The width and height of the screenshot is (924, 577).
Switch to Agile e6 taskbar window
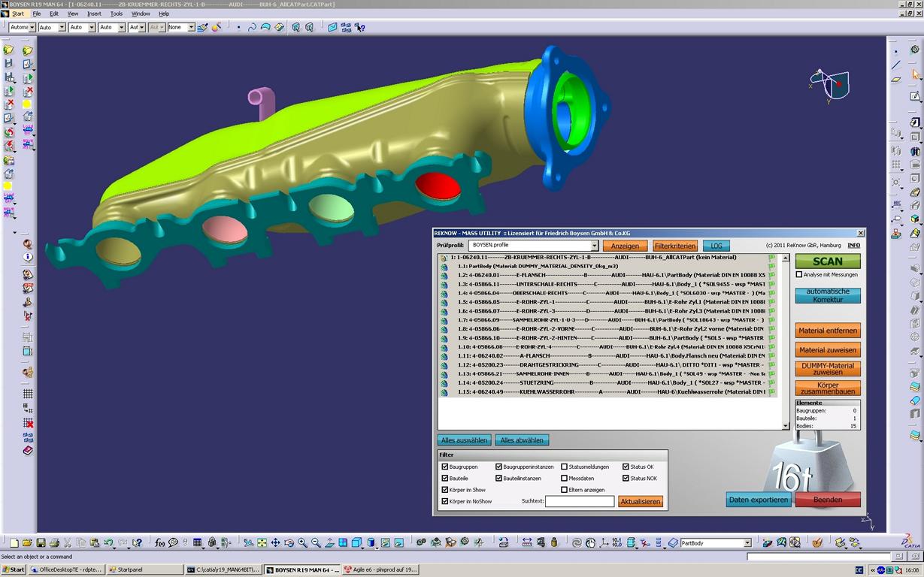pyautogui.click(x=380, y=569)
